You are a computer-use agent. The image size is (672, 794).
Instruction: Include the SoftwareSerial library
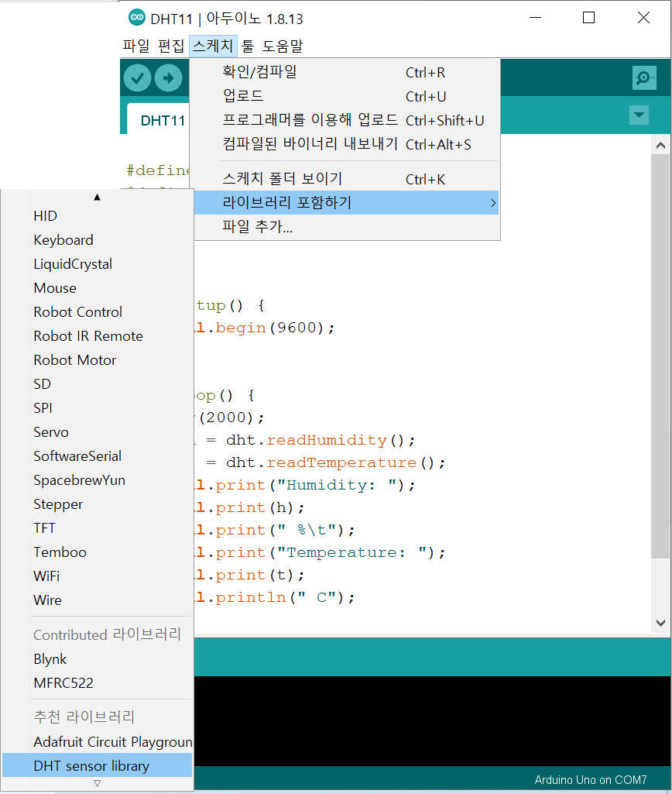click(x=97, y=456)
